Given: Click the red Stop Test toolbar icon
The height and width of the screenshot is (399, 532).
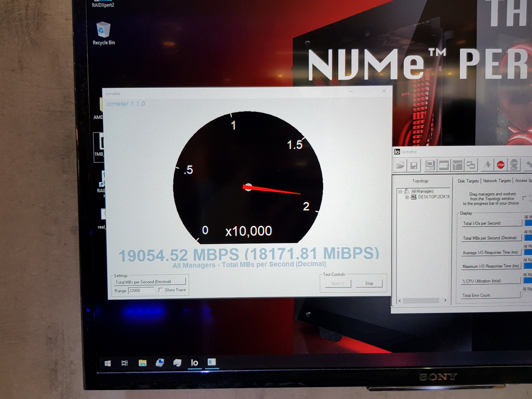Looking at the screenshot, I should 500,165.
